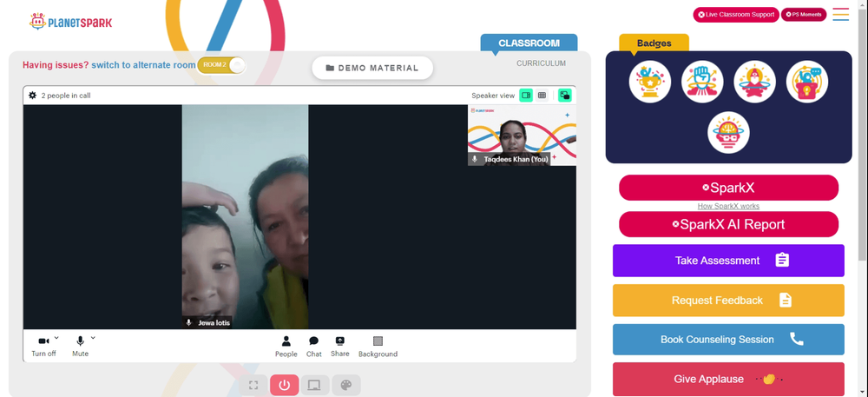This screenshot has width=868, height=397.
Task: Open the hamburger menu icon
Action: pos(840,15)
